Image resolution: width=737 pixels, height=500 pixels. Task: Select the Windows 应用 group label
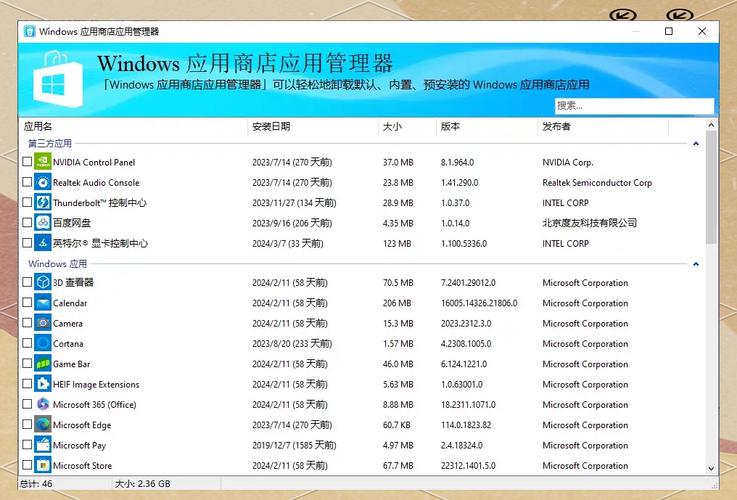click(x=57, y=264)
